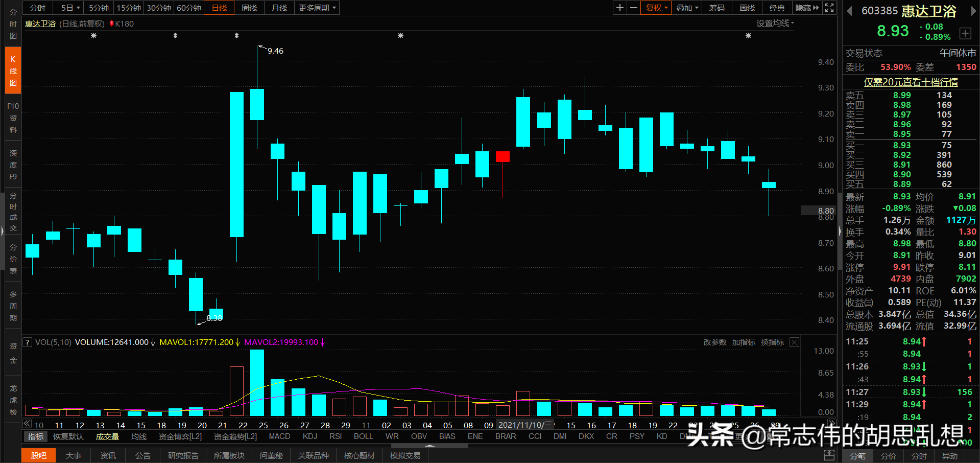
Task: Open the 设置均线 dropdown
Action: tap(775, 23)
